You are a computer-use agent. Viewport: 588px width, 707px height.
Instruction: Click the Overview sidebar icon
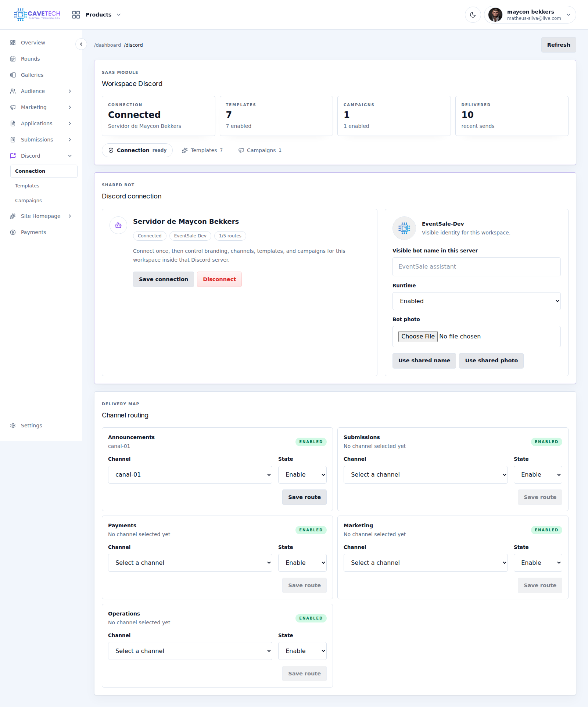13,43
